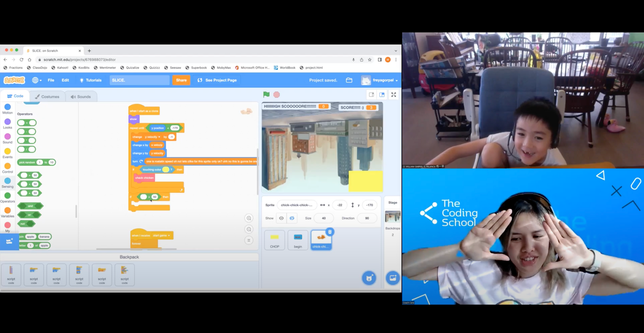
Task: Open the language globe dropdown
Action: (x=36, y=80)
